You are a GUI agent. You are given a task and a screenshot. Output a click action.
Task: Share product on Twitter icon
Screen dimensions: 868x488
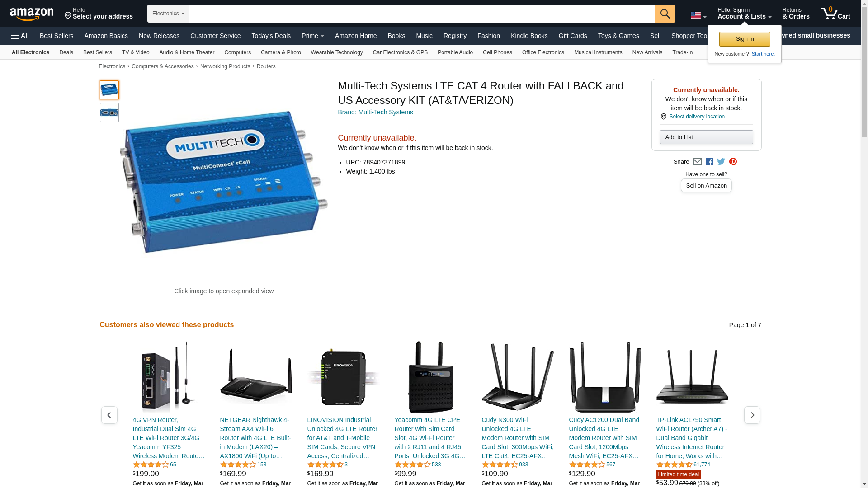pos(721,162)
